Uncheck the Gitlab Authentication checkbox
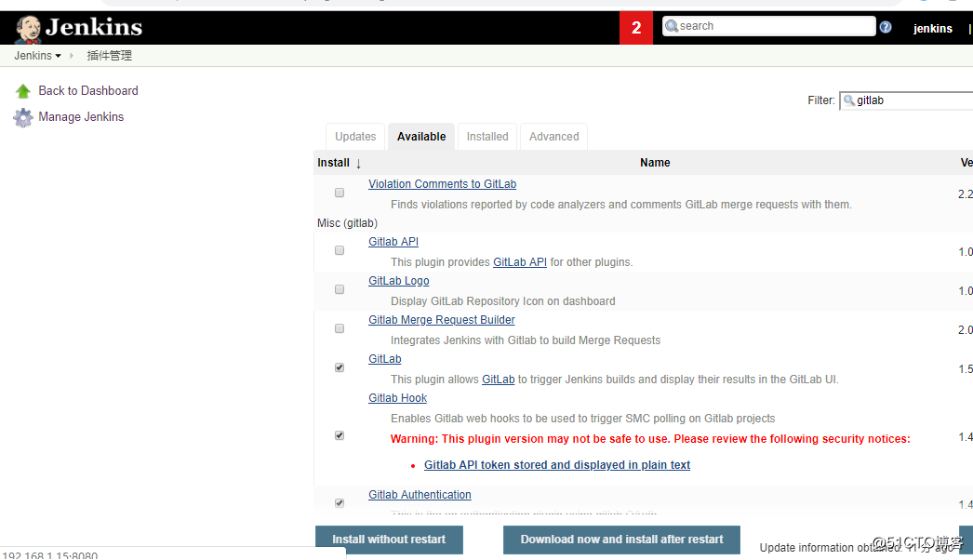Screen dimensions: 973x560 coord(340,502)
